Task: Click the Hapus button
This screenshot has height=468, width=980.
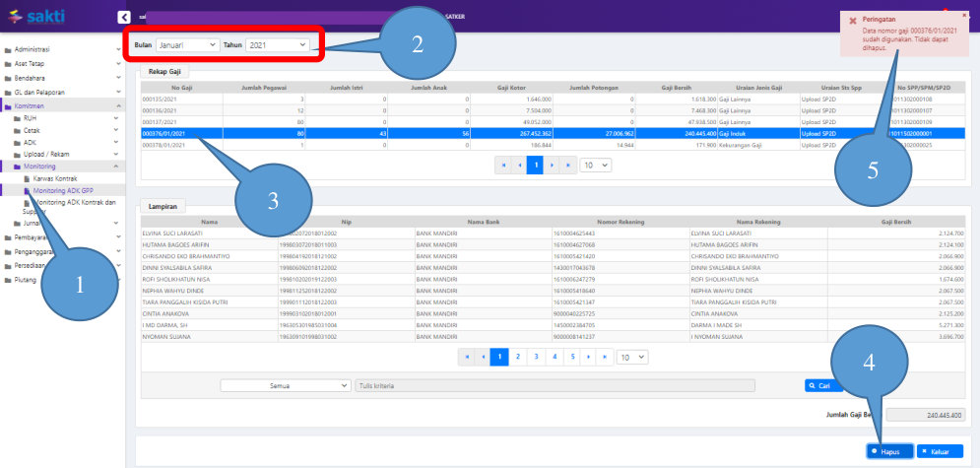Action: pyautogui.click(x=889, y=451)
